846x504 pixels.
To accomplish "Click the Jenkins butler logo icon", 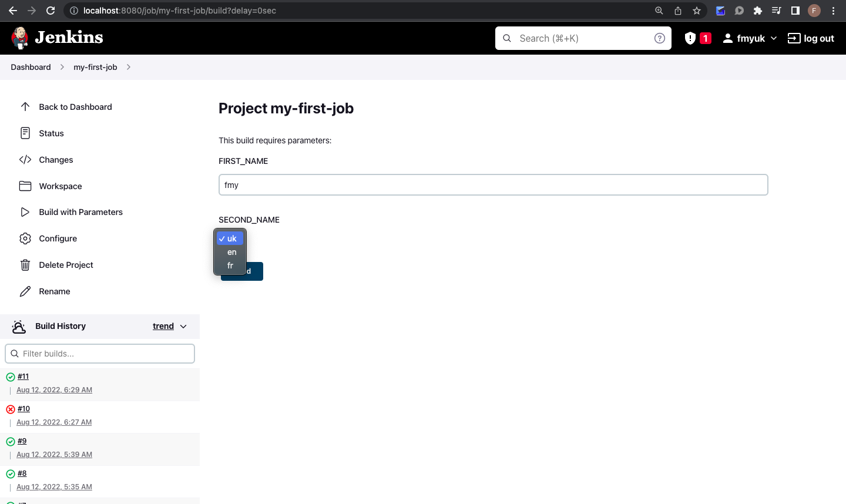I will click(x=20, y=38).
